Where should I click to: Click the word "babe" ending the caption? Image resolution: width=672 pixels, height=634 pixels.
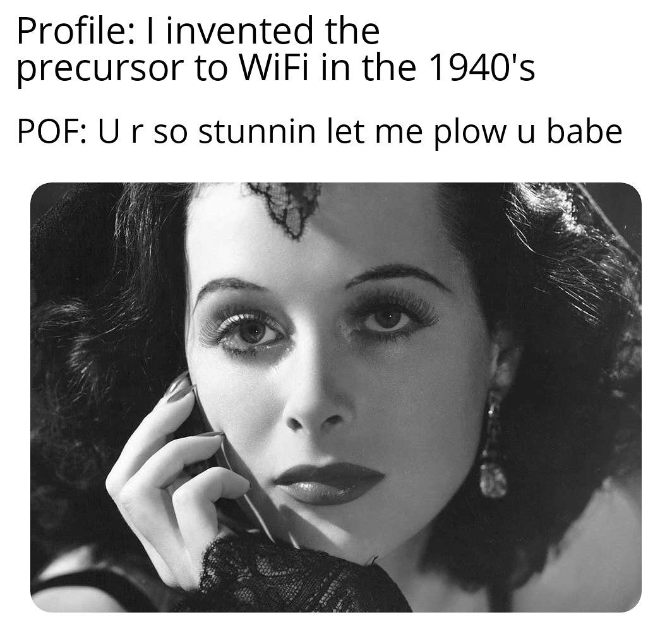pos(584,131)
